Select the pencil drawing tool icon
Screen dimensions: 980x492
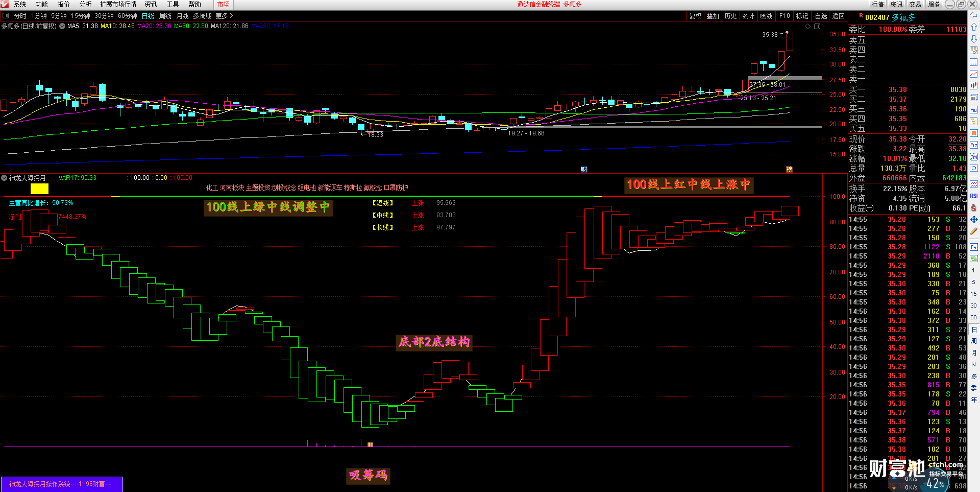tap(973, 231)
